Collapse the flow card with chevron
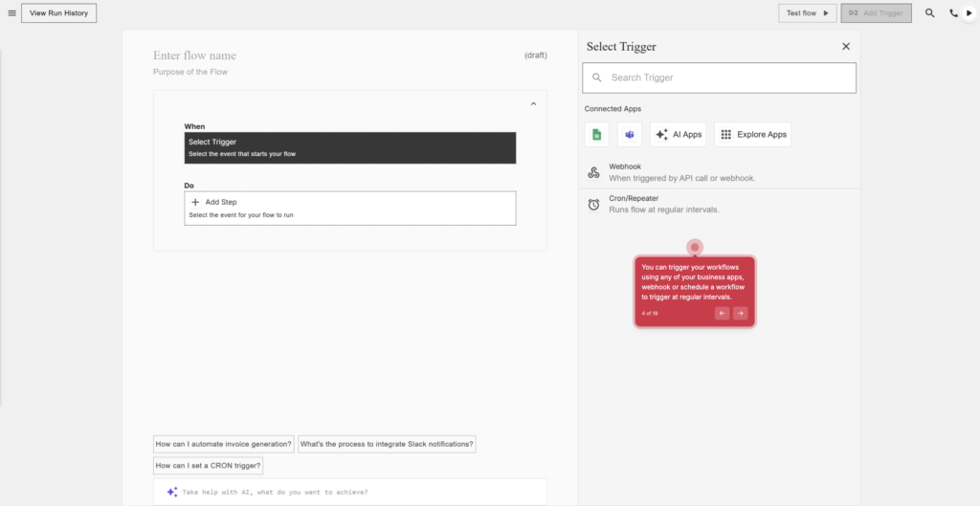 point(533,103)
